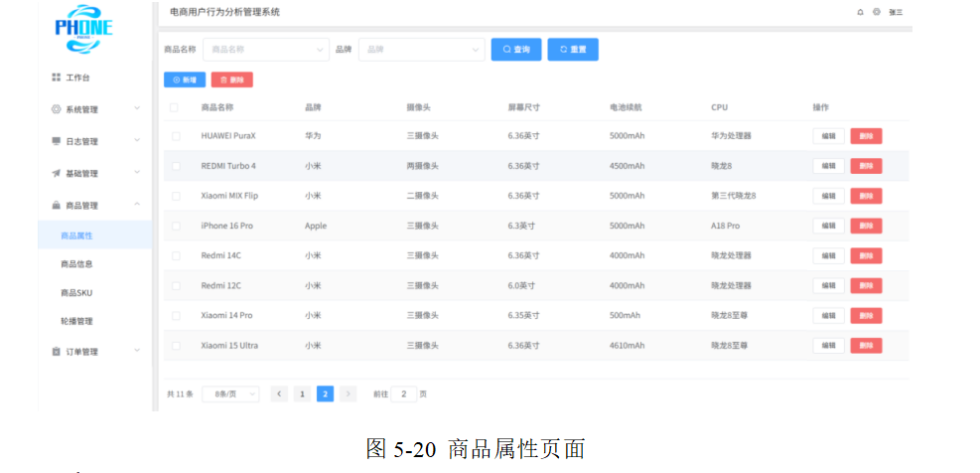Edit the Xiaomi 15 Ultra row
The height and width of the screenshot is (473, 980).
[x=829, y=346]
